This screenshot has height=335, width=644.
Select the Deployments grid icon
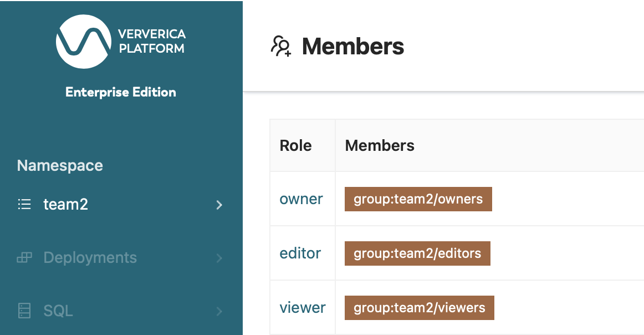(x=24, y=257)
